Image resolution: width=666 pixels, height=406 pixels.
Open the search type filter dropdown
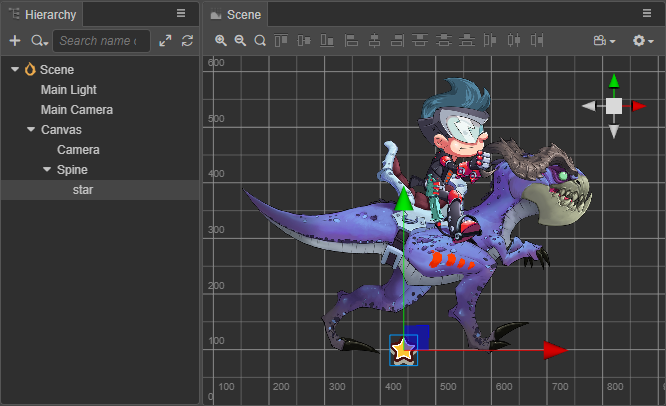tap(39, 41)
